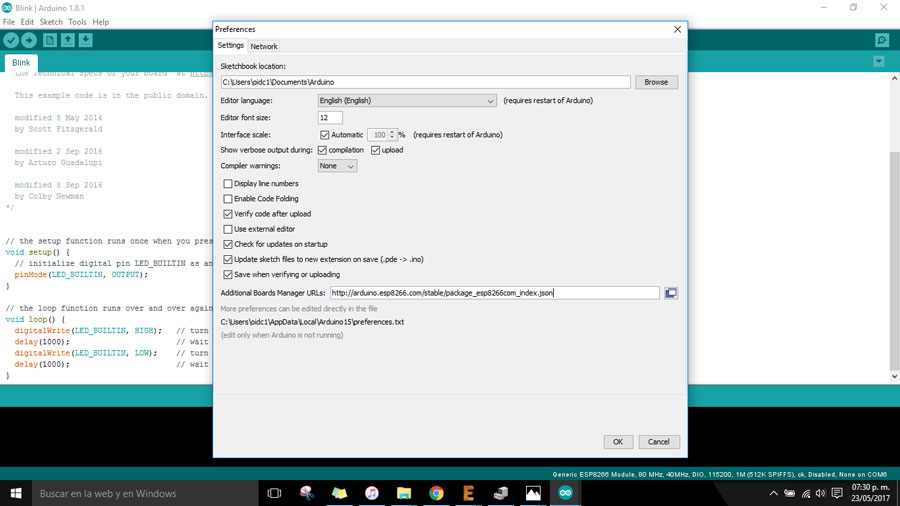
Task: Click the Windows Start button
Action: 16,493
